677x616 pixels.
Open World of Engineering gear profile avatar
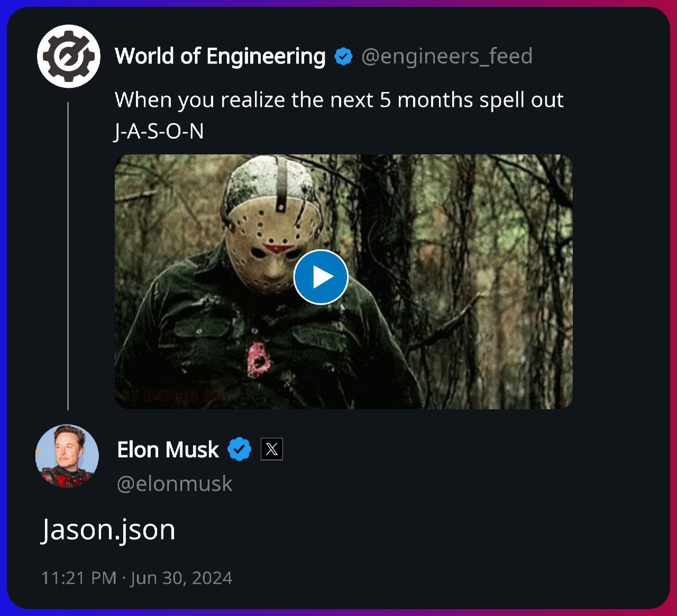click(x=69, y=56)
